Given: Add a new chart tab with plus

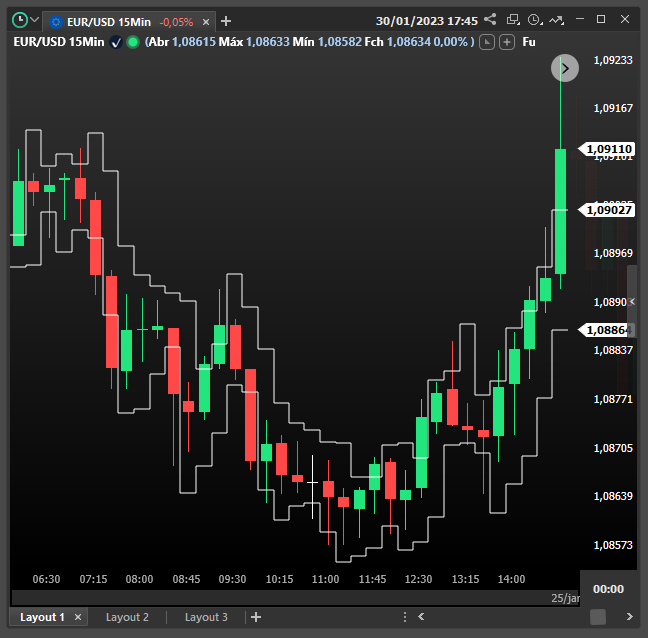Looking at the screenshot, I should 226,21.
